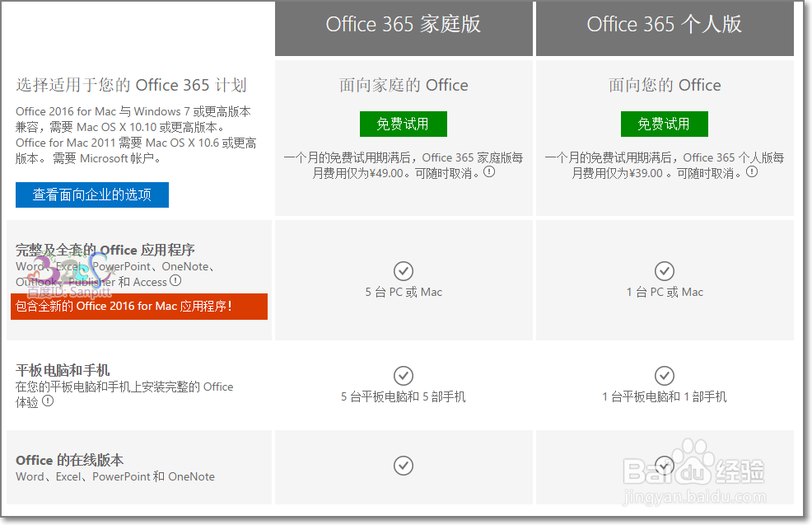Start 免费试用 for Office 365 家庭版
The height and width of the screenshot is (525, 812).
404,124
